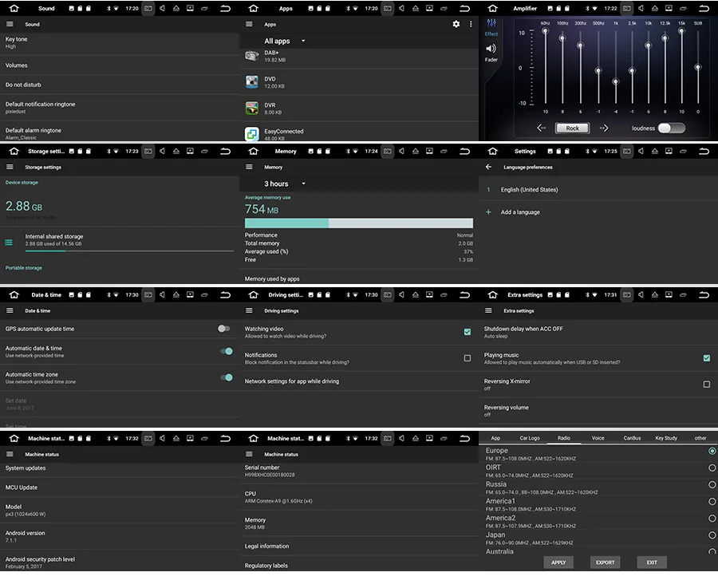Tap the back arrow on the Amplifier screen
The height and width of the screenshot is (588, 718).
(704, 8)
